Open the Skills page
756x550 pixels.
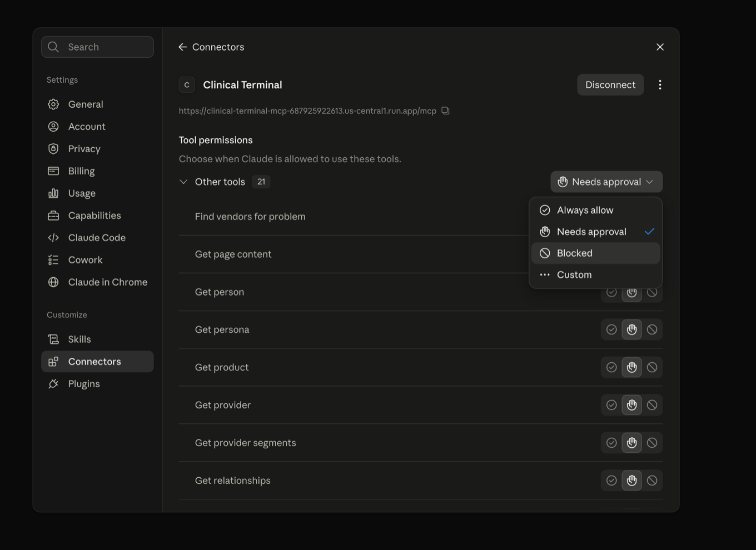pyautogui.click(x=97, y=339)
